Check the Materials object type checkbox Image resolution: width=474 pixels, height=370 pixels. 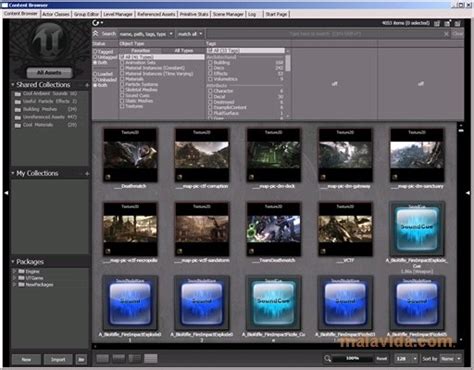(x=122, y=79)
